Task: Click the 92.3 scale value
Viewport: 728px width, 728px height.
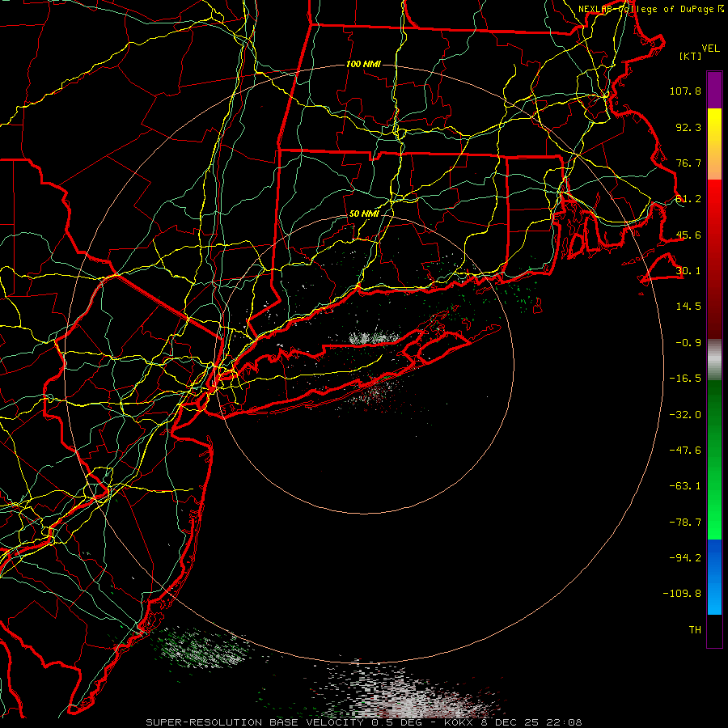Action: click(x=688, y=127)
